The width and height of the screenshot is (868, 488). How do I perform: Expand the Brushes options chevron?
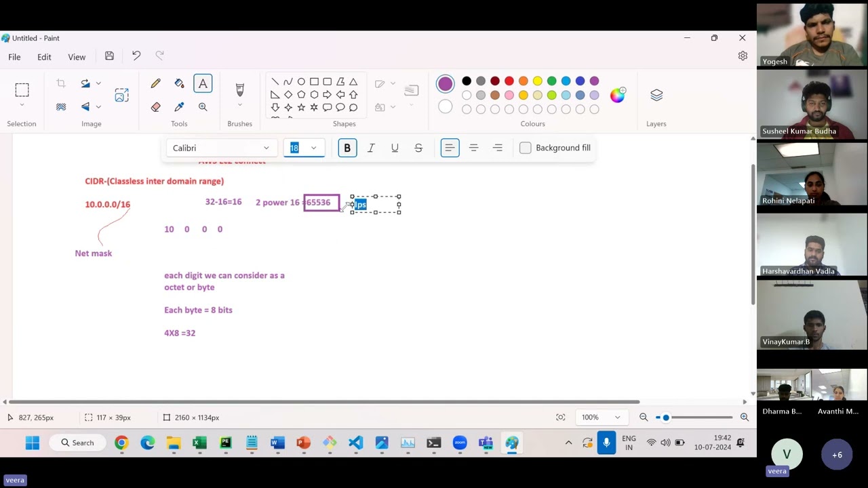[x=239, y=105]
